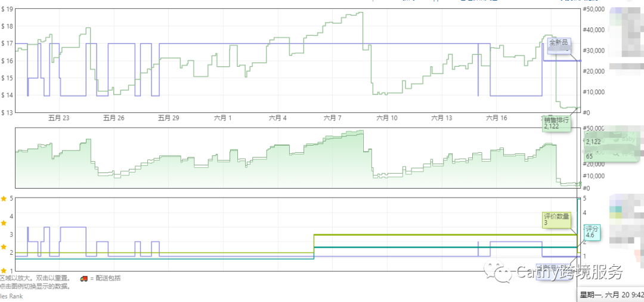The image size is (644, 302).
Task: Click the '五月 29' date label
Action: (x=168, y=118)
